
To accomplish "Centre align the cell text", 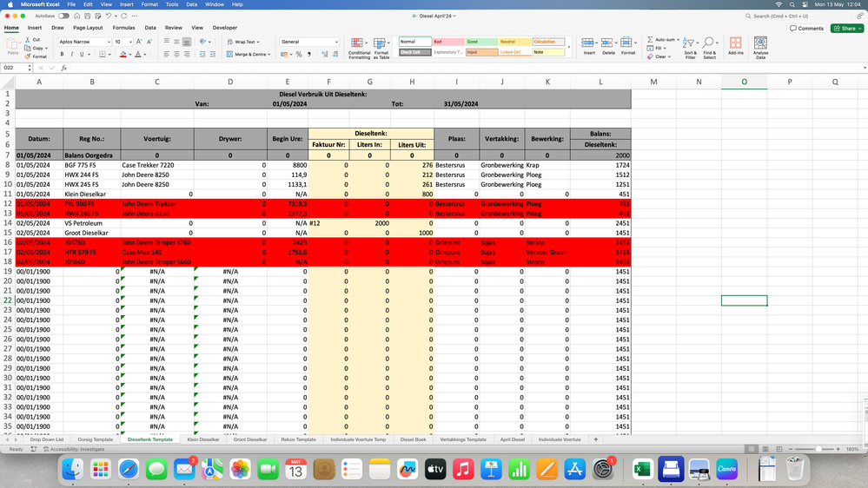I will 176,54.
